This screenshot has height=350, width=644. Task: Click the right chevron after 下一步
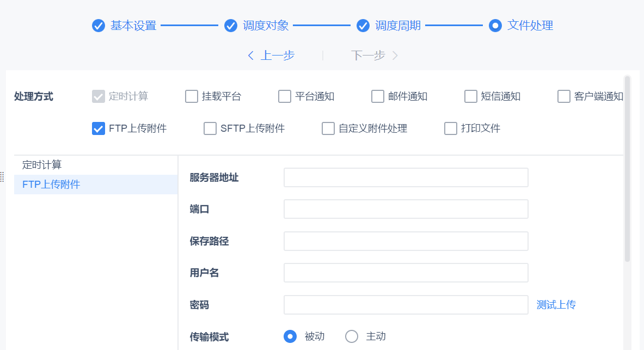(x=395, y=56)
